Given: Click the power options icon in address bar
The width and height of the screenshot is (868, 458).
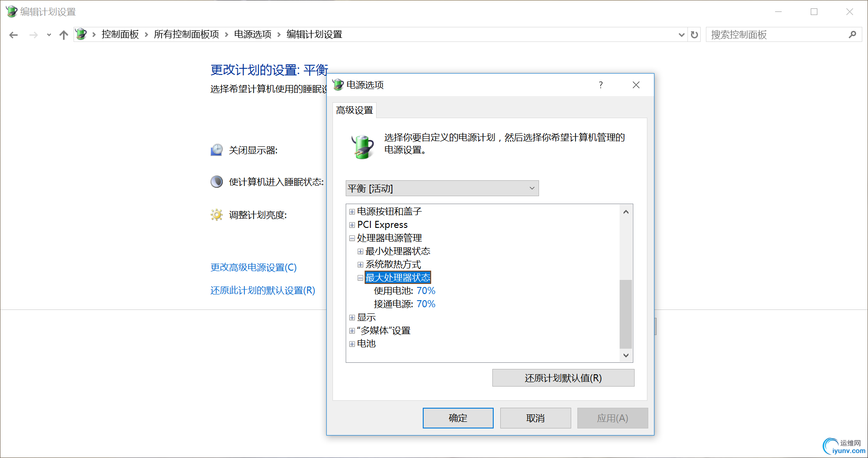Looking at the screenshot, I should tap(81, 34).
